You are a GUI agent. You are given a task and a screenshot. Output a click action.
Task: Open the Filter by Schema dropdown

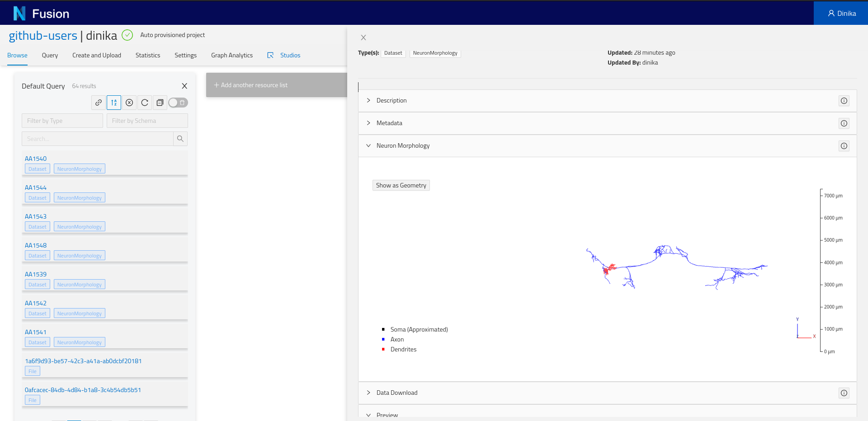tap(147, 121)
